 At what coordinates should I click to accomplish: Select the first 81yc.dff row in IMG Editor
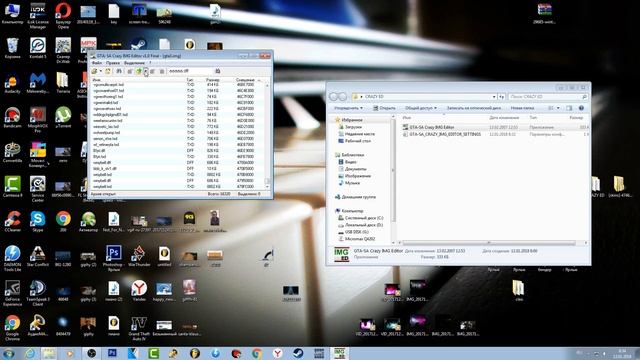(178, 150)
